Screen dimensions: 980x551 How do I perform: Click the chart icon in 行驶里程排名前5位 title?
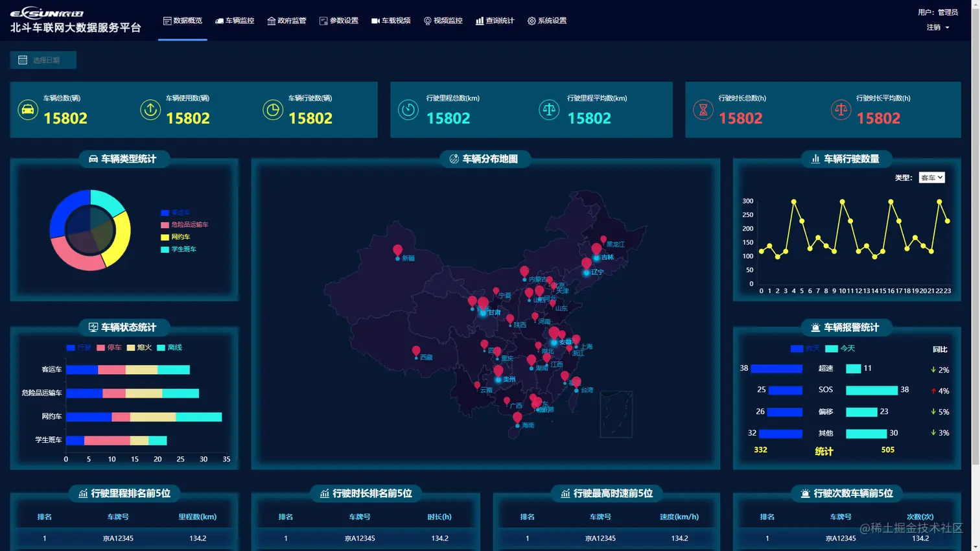[x=83, y=493]
